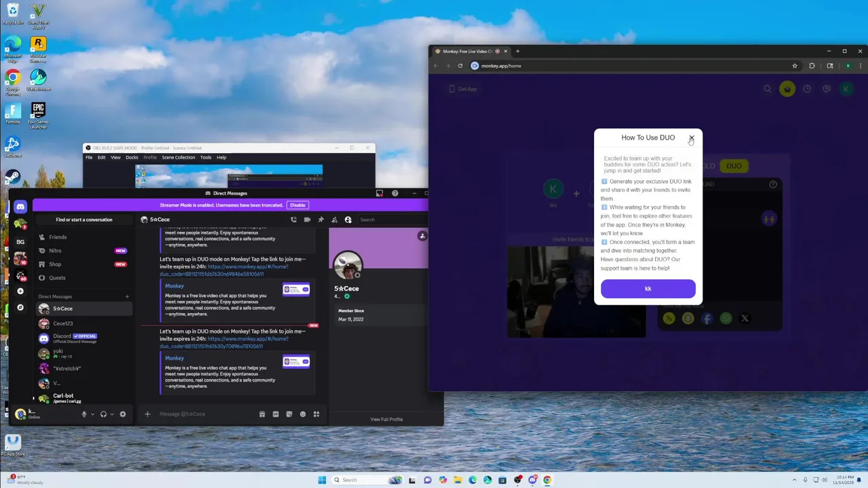Open the Carl-bot direct message
868x488 pixels.
click(x=84, y=398)
